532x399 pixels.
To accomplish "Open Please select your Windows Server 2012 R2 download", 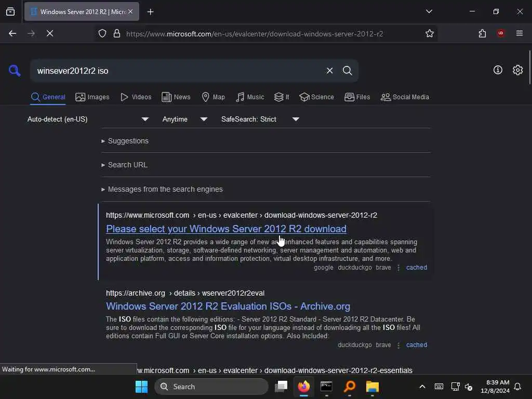I will click(x=226, y=229).
